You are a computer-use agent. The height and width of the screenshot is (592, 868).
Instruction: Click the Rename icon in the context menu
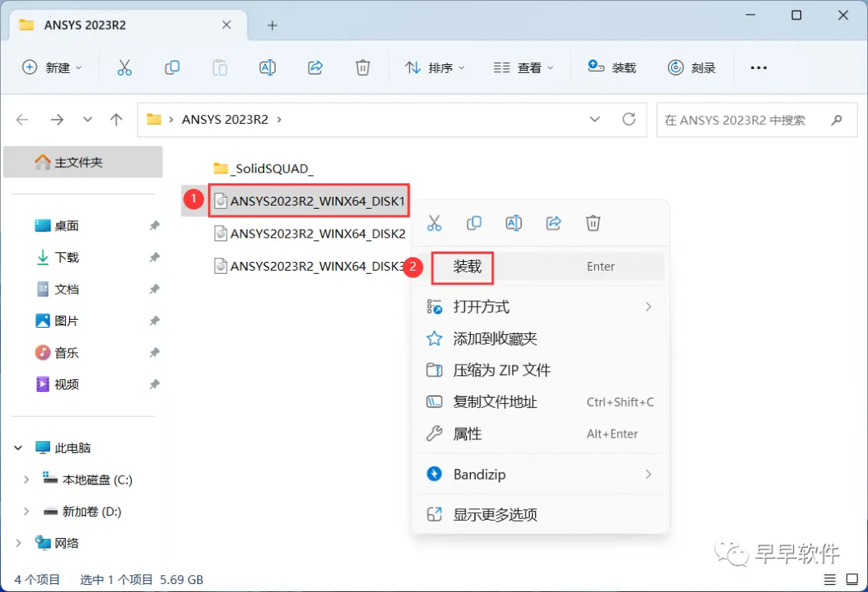[x=514, y=223]
